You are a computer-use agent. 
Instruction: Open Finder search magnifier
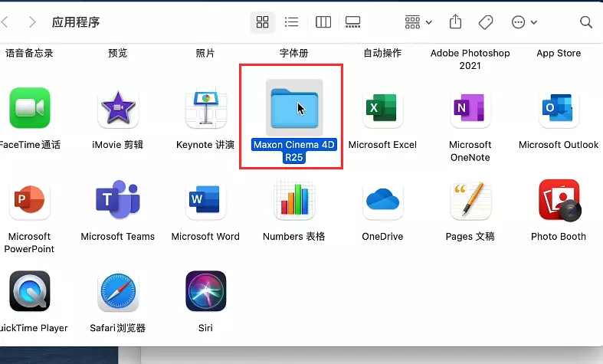coord(586,22)
